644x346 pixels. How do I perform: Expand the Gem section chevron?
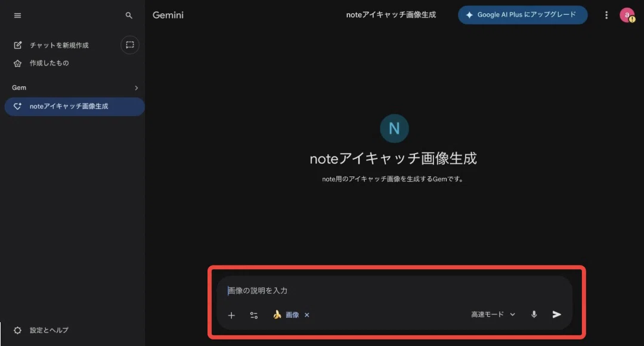(137, 88)
